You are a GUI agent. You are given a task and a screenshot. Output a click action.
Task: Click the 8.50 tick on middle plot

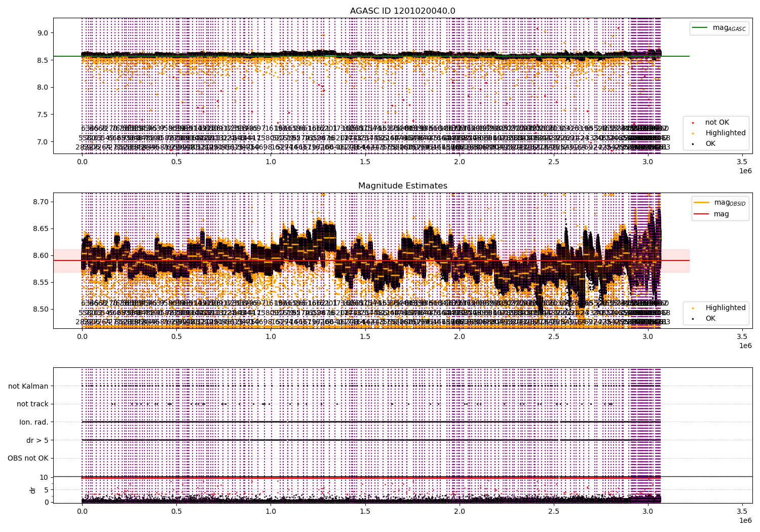tap(41, 309)
